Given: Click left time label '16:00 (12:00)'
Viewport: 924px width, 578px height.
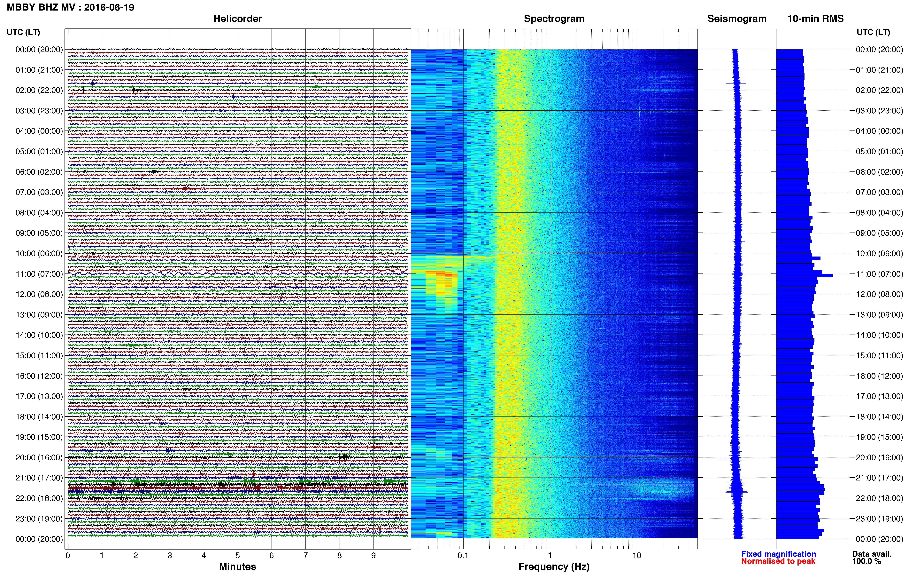Looking at the screenshot, I should [39, 376].
